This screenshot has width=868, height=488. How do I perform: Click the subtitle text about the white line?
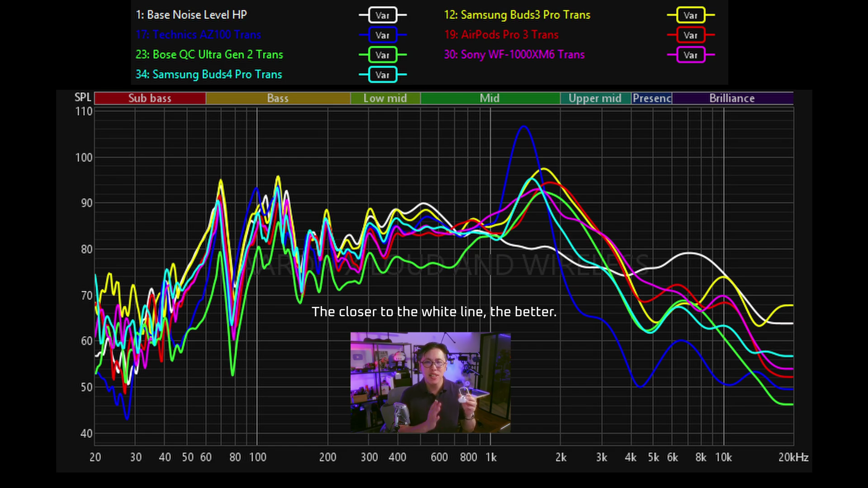point(434,312)
